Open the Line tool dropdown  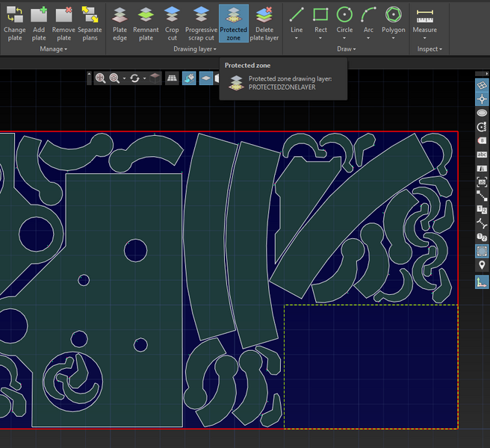point(297,40)
